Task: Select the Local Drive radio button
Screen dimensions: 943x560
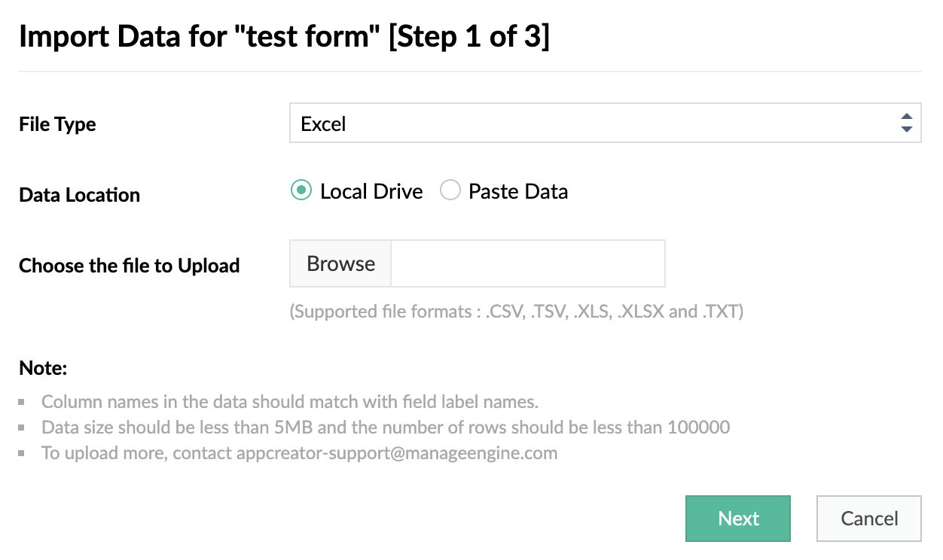Action: (301, 191)
